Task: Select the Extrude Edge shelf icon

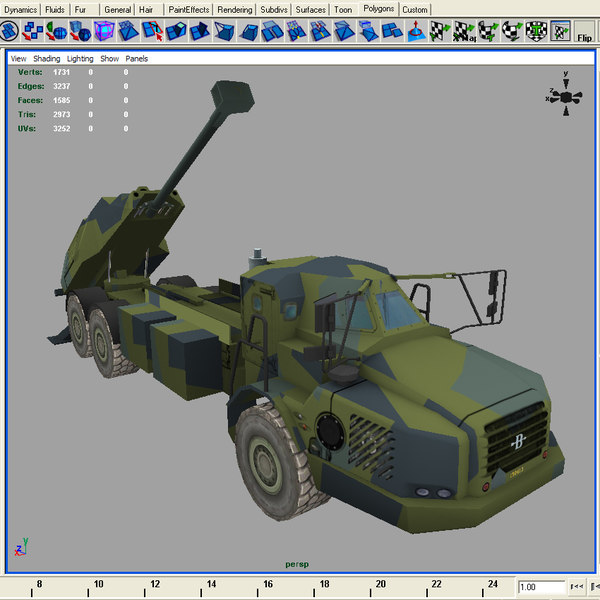Action: click(200, 31)
